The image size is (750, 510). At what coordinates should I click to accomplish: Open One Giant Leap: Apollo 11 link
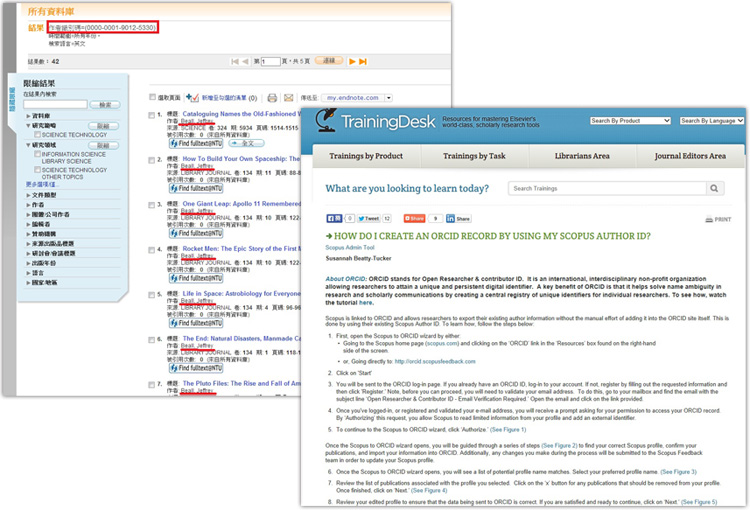point(242,204)
